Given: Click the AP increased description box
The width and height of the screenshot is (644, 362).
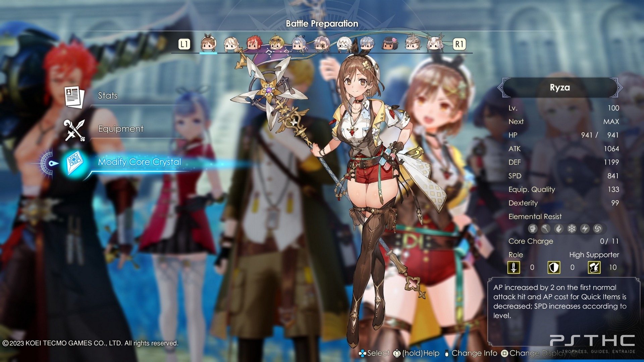Looking at the screenshot, I should 563,311.
